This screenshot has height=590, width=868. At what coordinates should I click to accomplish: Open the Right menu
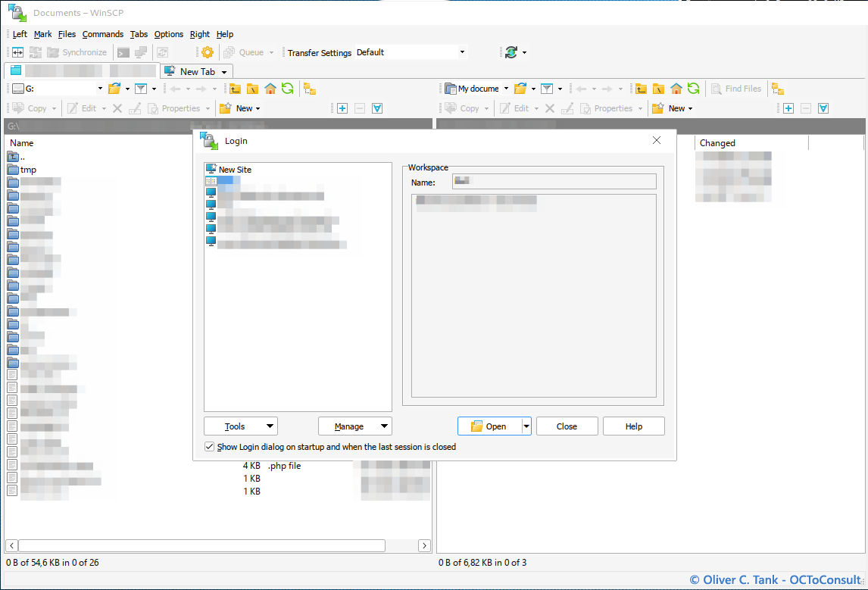click(200, 34)
